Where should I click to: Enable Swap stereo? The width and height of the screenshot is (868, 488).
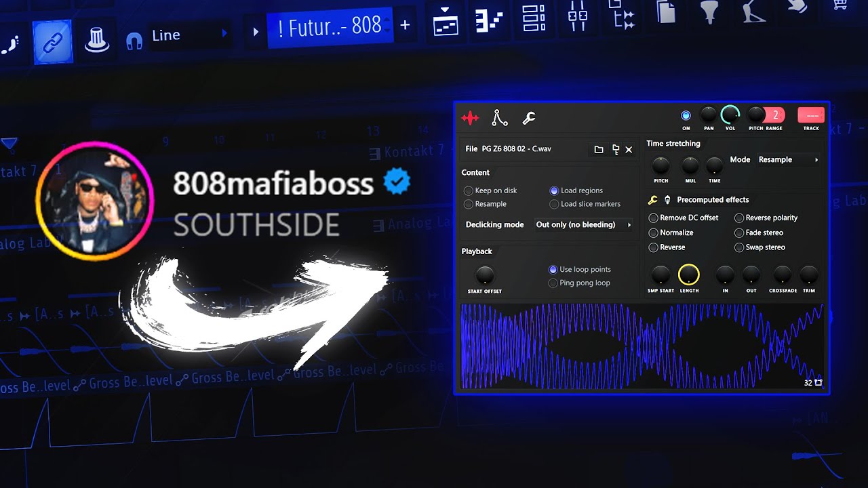759,247
